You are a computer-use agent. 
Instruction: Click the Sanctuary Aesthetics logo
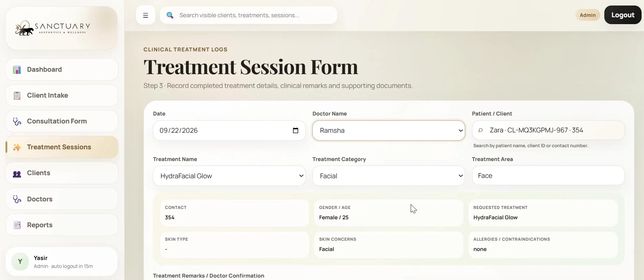[53, 28]
